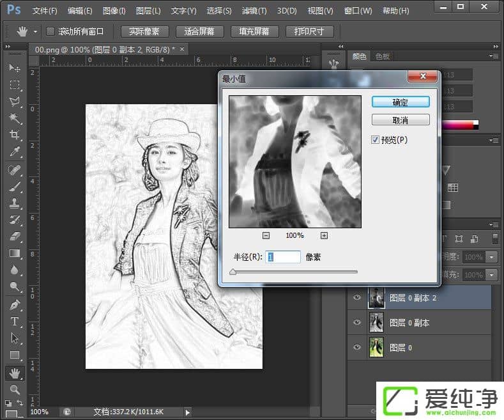This screenshot has height=420, width=504.
Task: Open the Hand tool preset picker dropdown
Action: coord(34,31)
